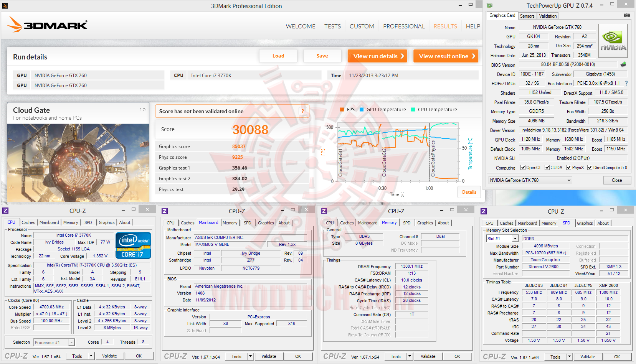Open the About tab in the CPU-Z SPD window

[x=603, y=223]
